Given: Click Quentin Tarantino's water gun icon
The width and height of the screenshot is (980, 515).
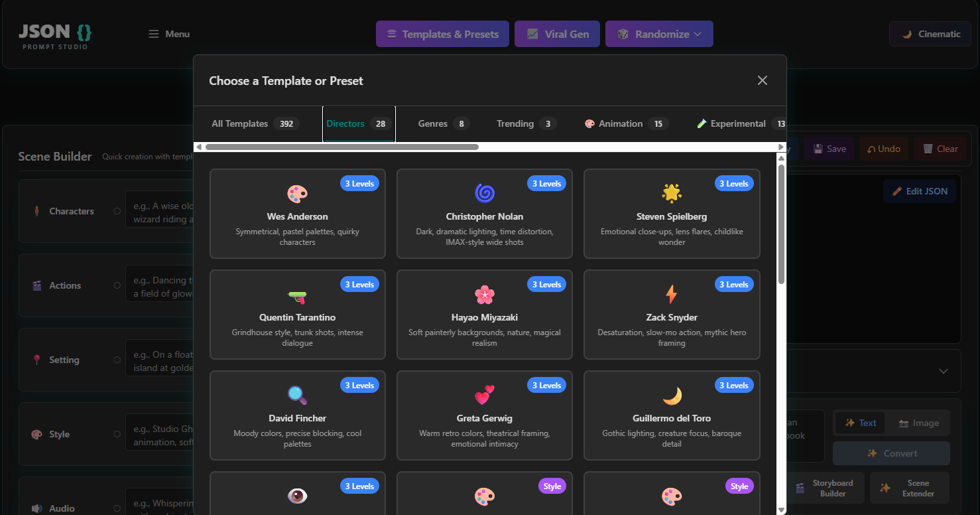Looking at the screenshot, I should point(296,295).
